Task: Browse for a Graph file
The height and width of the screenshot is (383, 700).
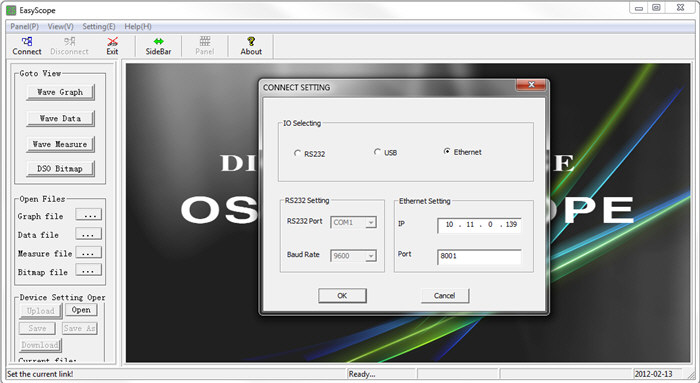Action: click(88, 215)
